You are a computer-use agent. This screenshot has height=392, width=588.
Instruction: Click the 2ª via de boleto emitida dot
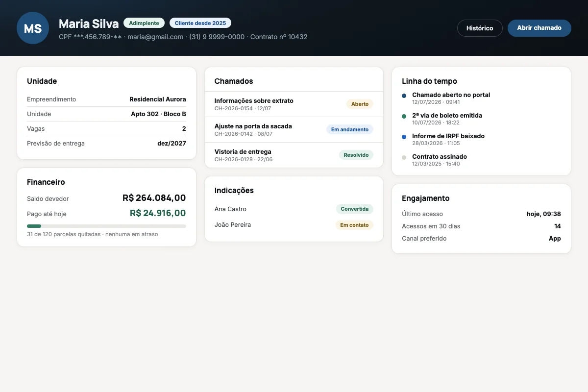pos(404,117)
